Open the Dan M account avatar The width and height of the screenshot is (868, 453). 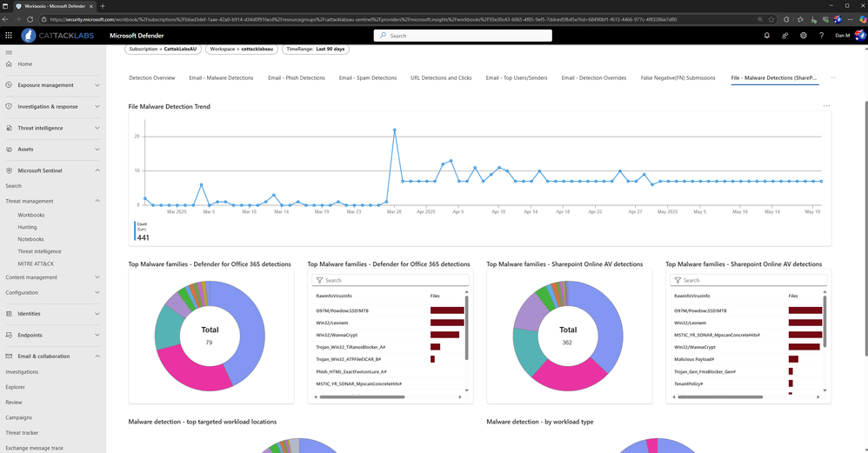[859, 36]
